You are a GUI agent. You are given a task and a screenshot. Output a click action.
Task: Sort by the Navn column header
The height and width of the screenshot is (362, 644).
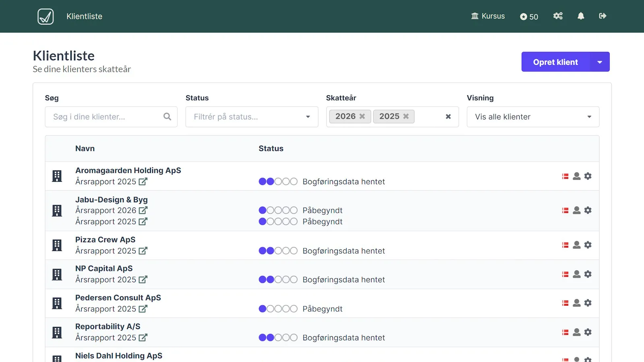point(85,148)
